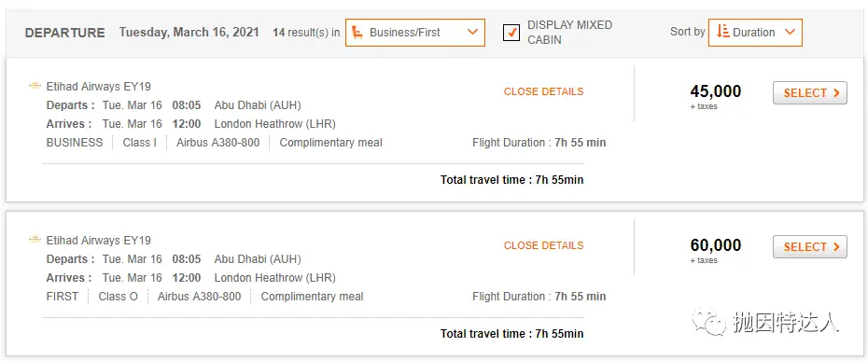Open the Business/First cabin dropdown
Viewport: 868px width, 361px height.
(415, 32)
